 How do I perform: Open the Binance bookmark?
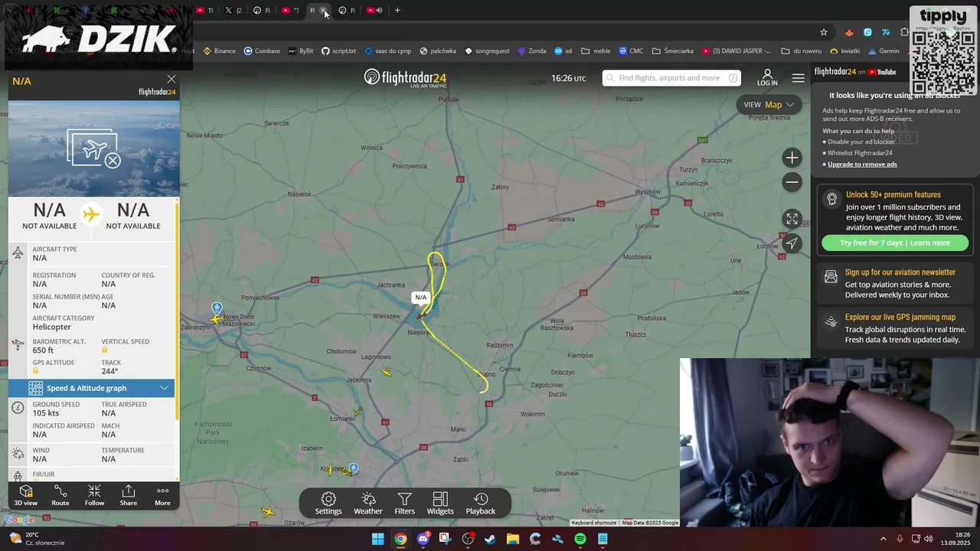coord(219,51)
